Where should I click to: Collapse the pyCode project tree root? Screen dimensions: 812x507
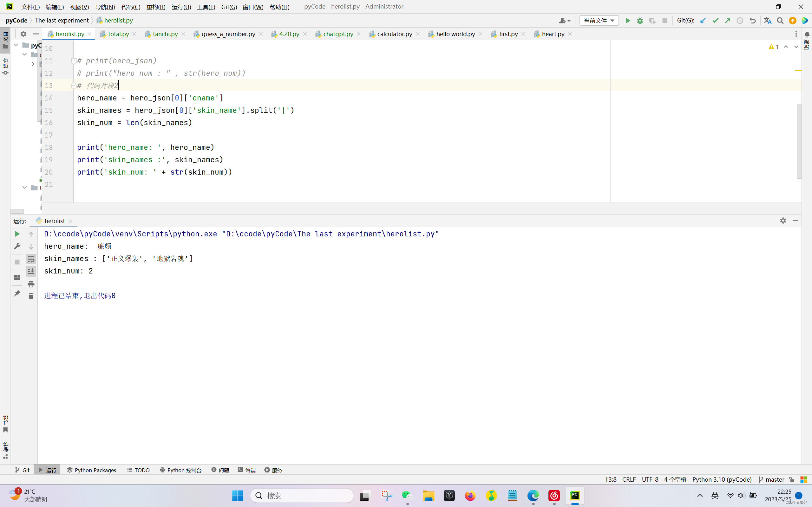point(16,45)
